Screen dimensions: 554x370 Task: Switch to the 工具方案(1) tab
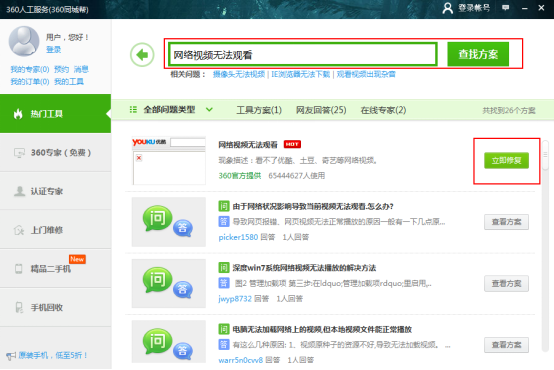coord(259,110)
